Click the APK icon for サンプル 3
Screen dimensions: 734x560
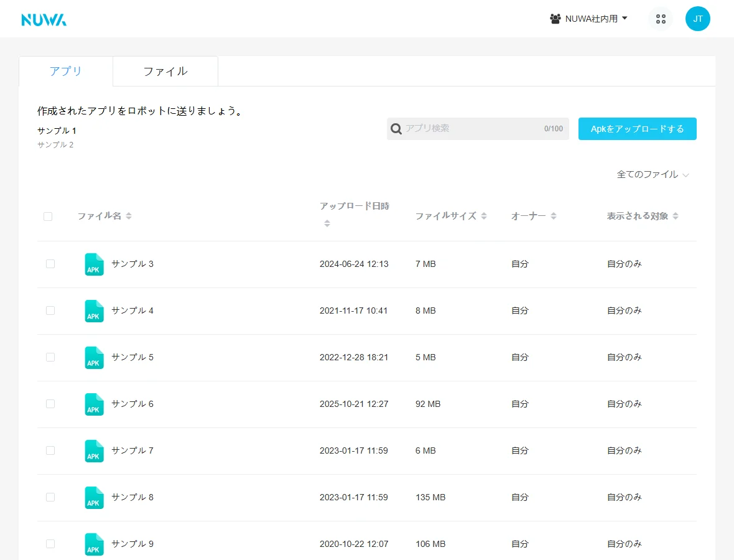point(94,264)
